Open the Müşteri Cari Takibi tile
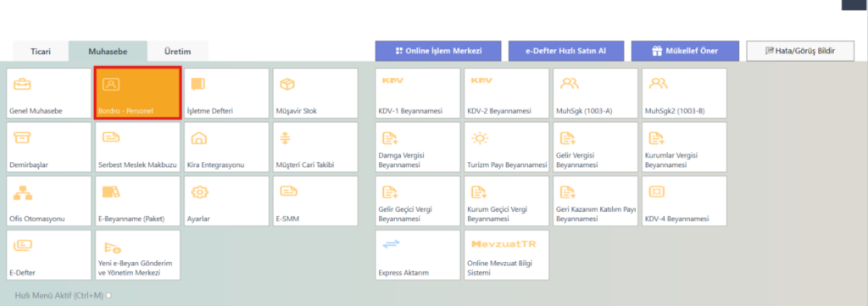This screenshot has height=306, width=868. click(315, 147)
